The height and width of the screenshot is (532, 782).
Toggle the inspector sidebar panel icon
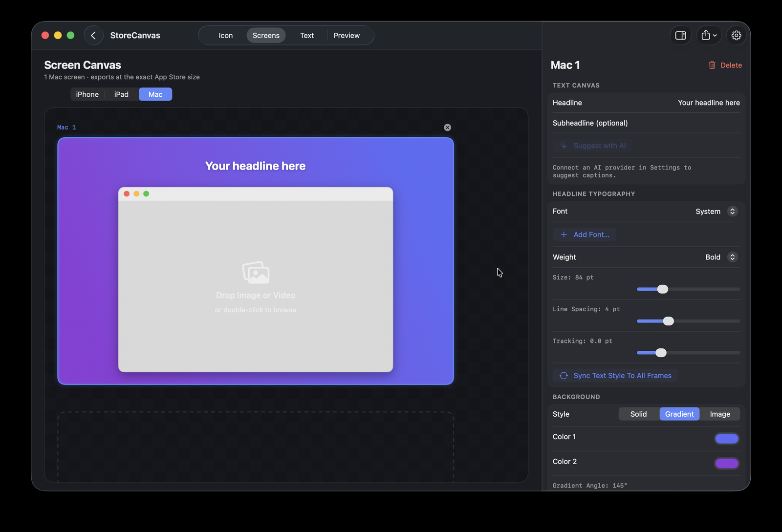point(680,35)
